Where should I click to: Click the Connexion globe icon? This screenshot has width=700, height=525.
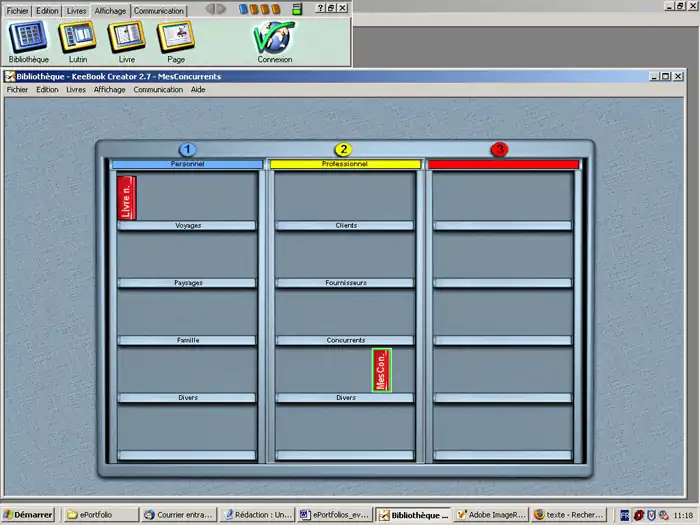tap(274, 37)
